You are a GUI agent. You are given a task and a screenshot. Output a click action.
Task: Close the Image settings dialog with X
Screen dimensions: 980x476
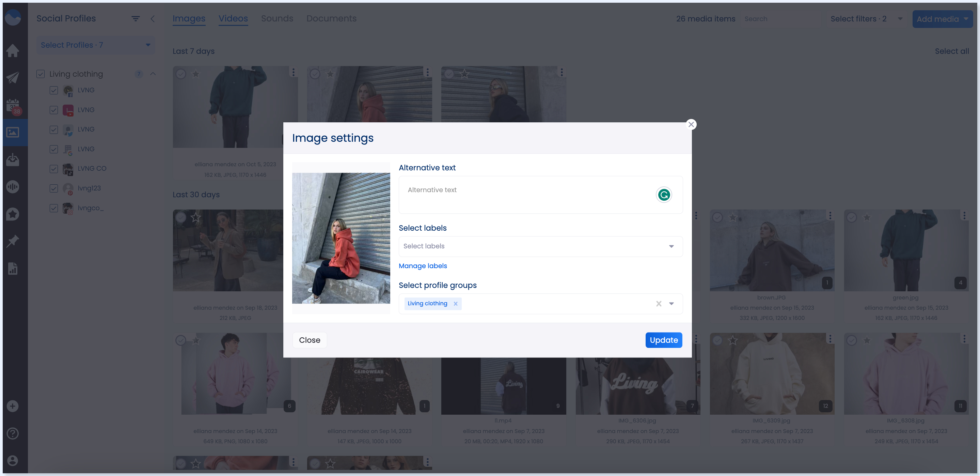click(691, 124)
